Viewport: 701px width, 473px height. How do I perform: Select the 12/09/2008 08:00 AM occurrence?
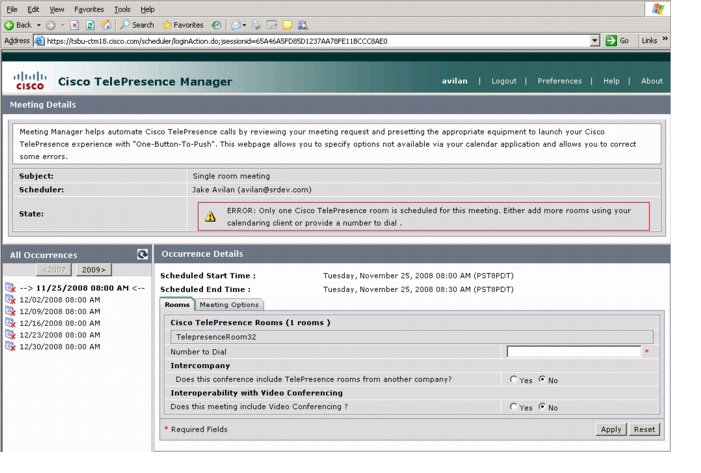(x=60, y=311)
